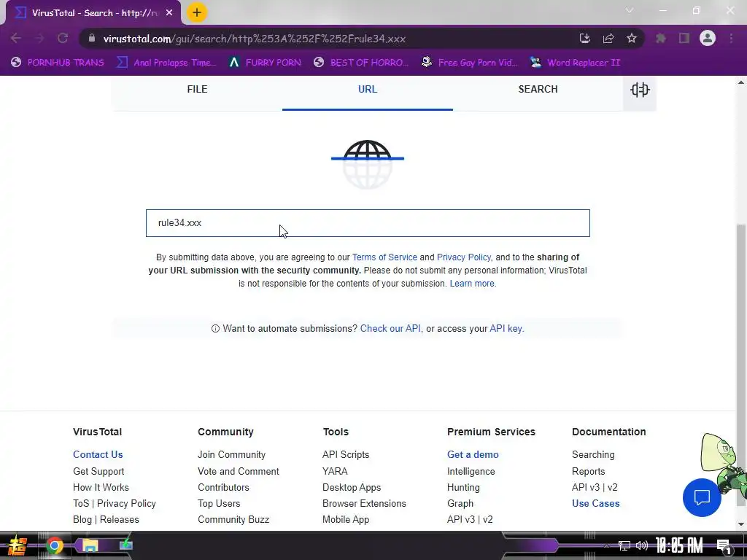Click the page vertical scrollbar
Image resolution: width=747 pixels, height=560 pixels.
tap(741, 365)
